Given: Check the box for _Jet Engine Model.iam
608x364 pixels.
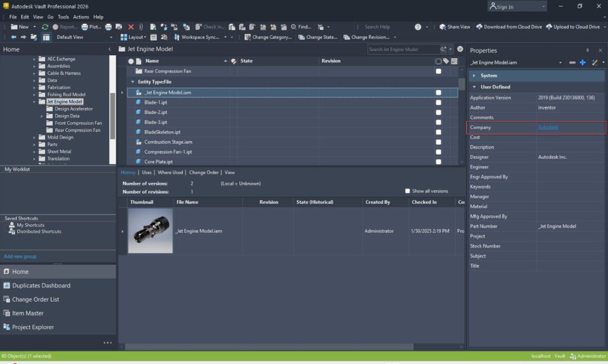Looking at the screenshot, I should [438, 93].
